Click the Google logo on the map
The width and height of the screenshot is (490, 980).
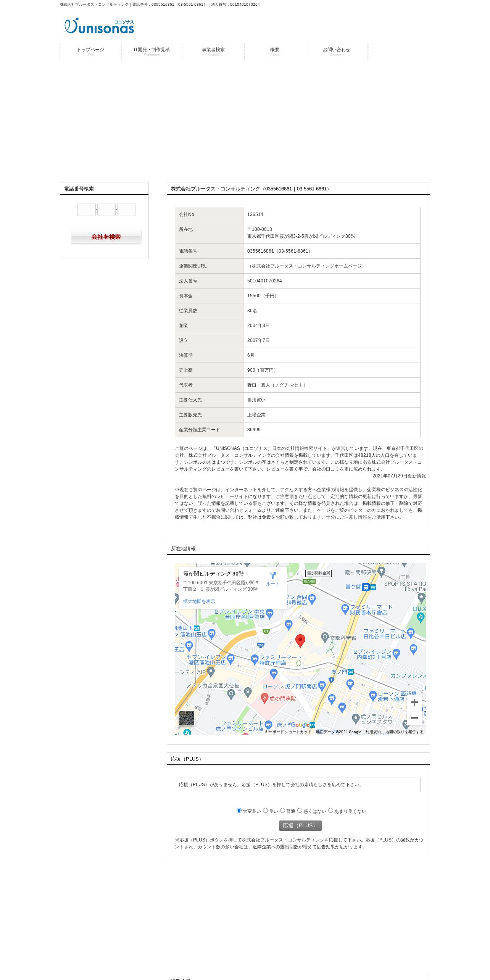click(300, 725)
